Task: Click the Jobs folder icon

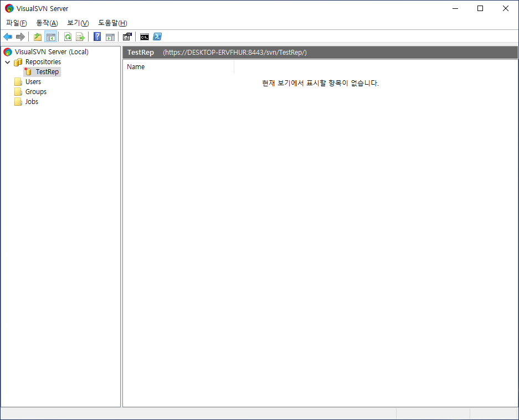Action: pos(18,101)
